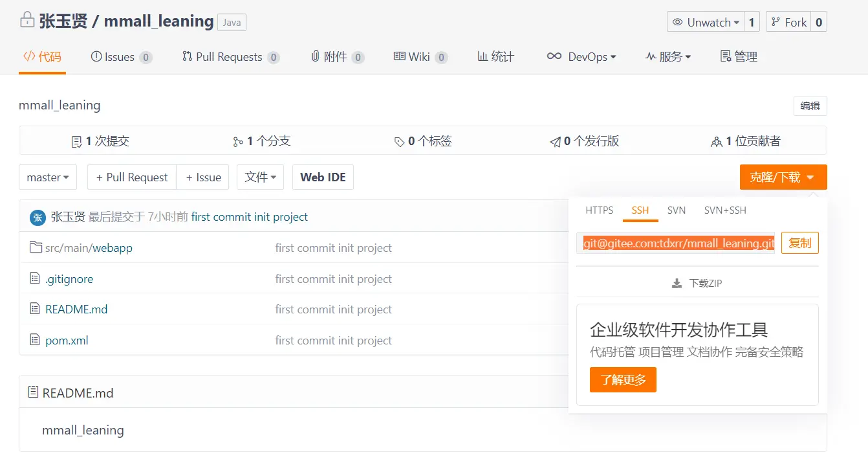Open the Pull Requests tab

(231, 57)
